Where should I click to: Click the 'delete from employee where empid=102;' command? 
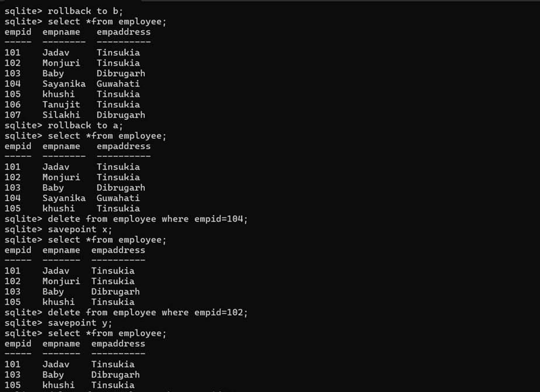click(148, 313)
